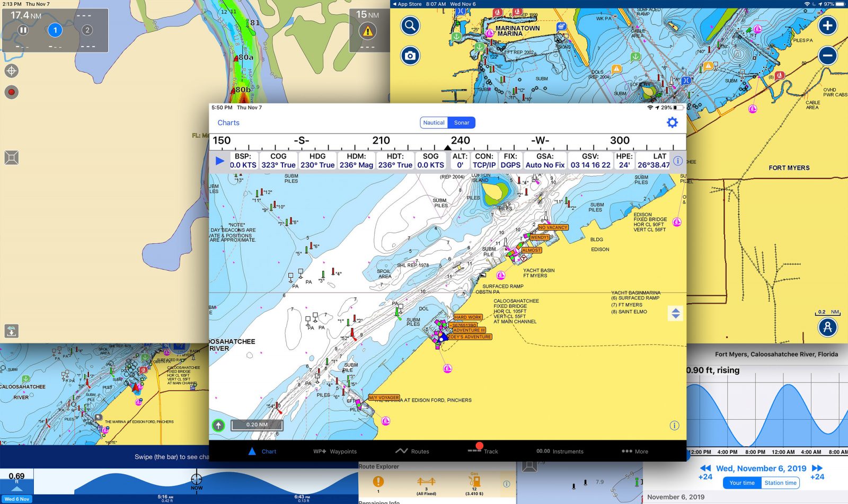This screenshot has height=504, width=848.
Task: Select the M/Y VOYAGER vessel label
Action: (x=384, y=397)
